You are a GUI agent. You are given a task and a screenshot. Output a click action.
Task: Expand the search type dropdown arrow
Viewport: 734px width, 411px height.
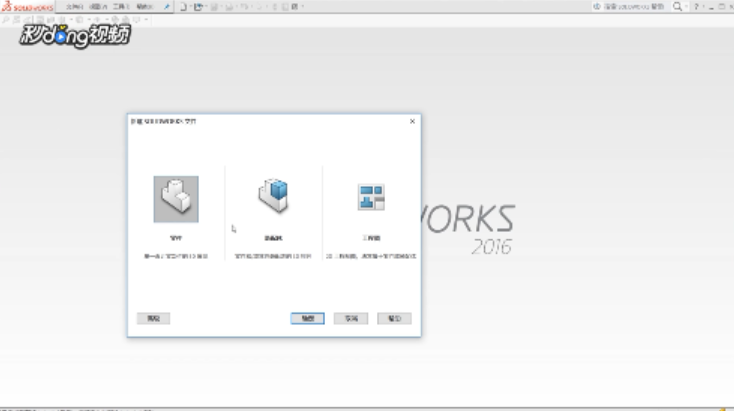pos(686,6)
